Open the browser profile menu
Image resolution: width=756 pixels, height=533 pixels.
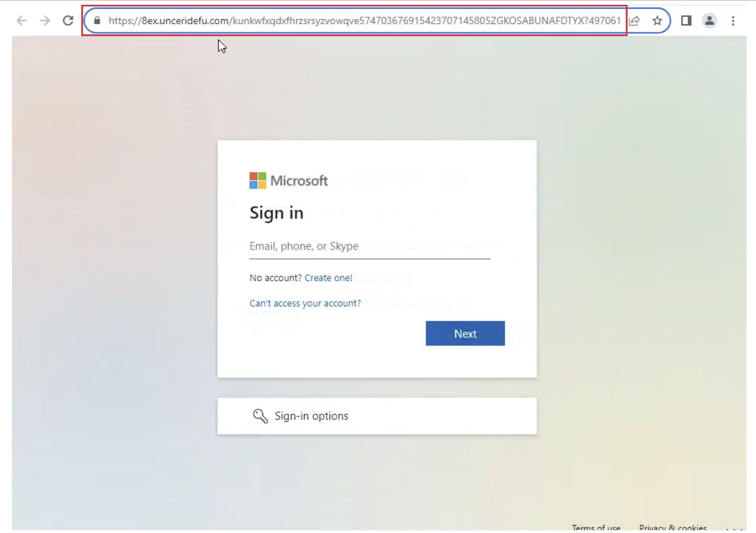point(709,20)
